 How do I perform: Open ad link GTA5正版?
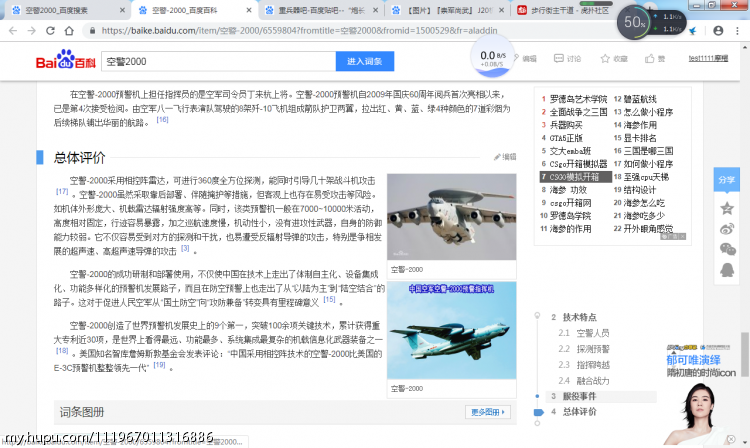(x=566, y=138)
